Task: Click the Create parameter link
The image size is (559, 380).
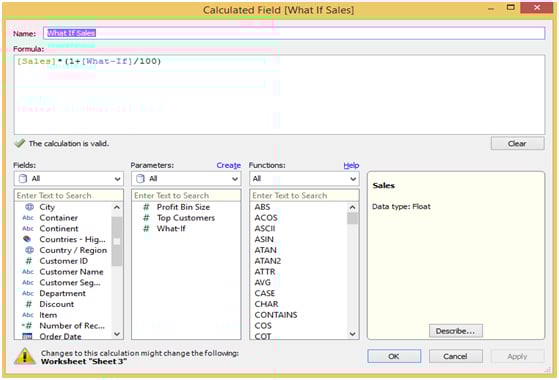Action: pos(229,165)
